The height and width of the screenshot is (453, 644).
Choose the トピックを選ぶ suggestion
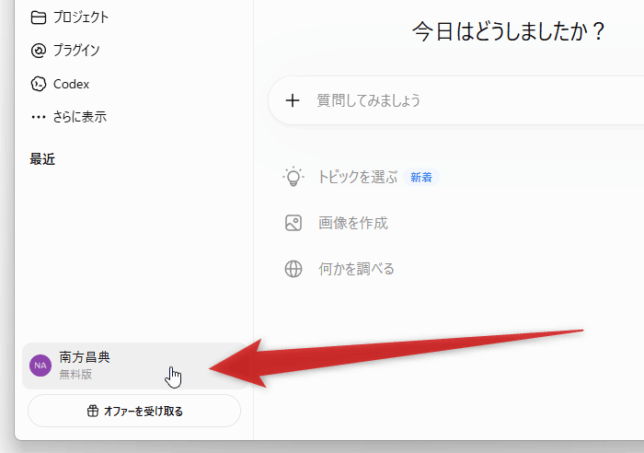(358, 177)
